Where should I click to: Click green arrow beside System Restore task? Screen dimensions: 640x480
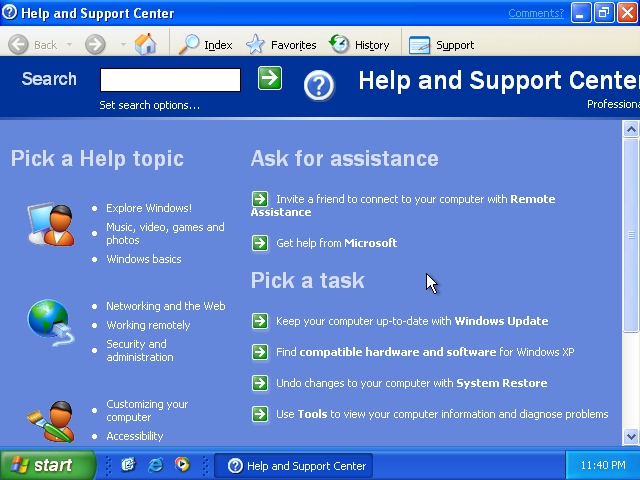coord(260,383)
